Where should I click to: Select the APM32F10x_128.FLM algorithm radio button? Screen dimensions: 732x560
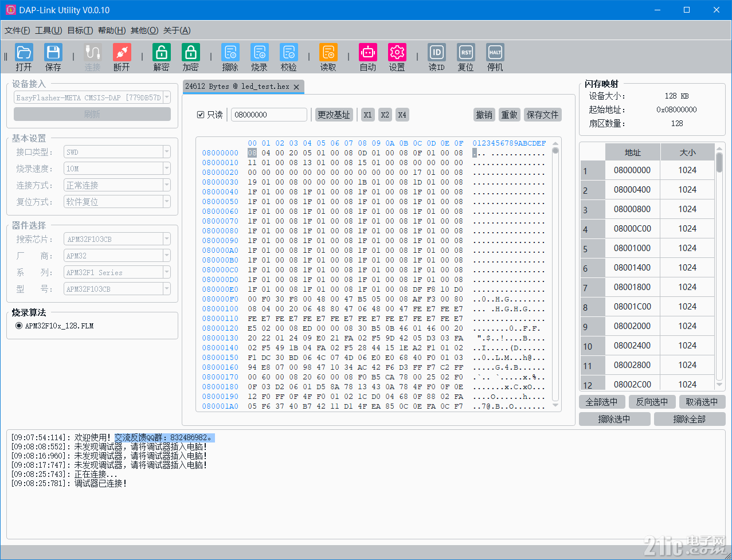(19, 326)
